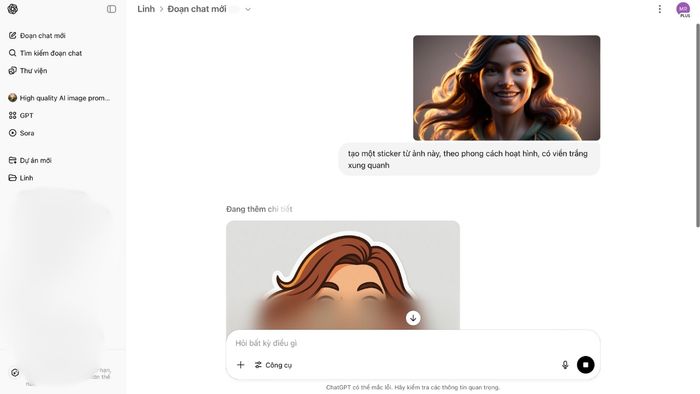Open High quality AI image prompt GPT
This screenshot has height=394, width=700.
(61, 98)
